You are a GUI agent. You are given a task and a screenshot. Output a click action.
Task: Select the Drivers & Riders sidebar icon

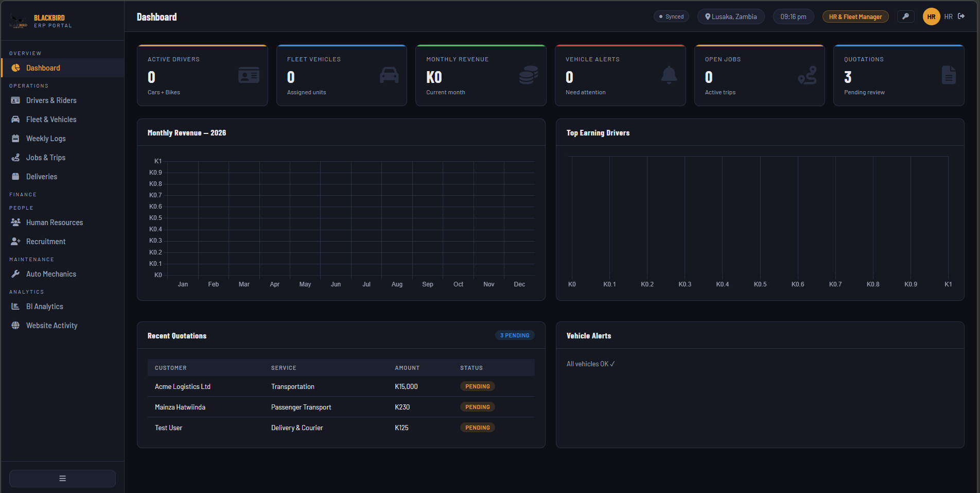(x=15, y=100)
